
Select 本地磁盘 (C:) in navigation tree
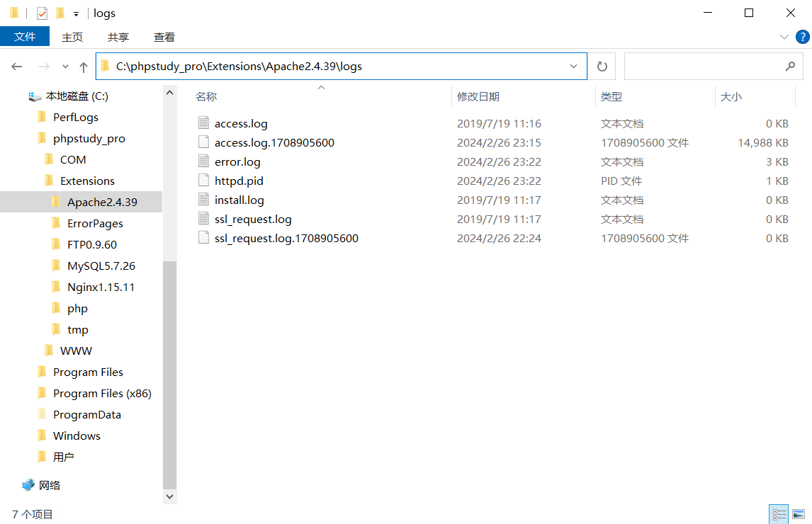tap(77, 96)
